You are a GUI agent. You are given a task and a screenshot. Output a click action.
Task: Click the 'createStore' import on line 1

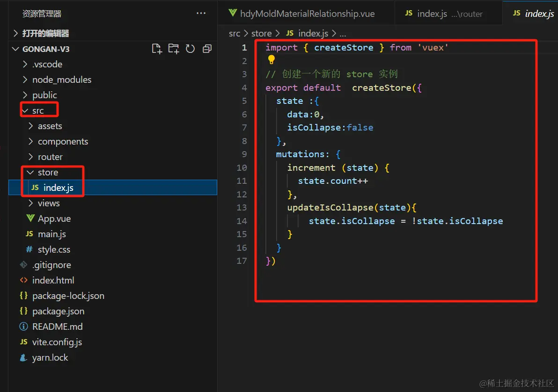click(344, 48)
